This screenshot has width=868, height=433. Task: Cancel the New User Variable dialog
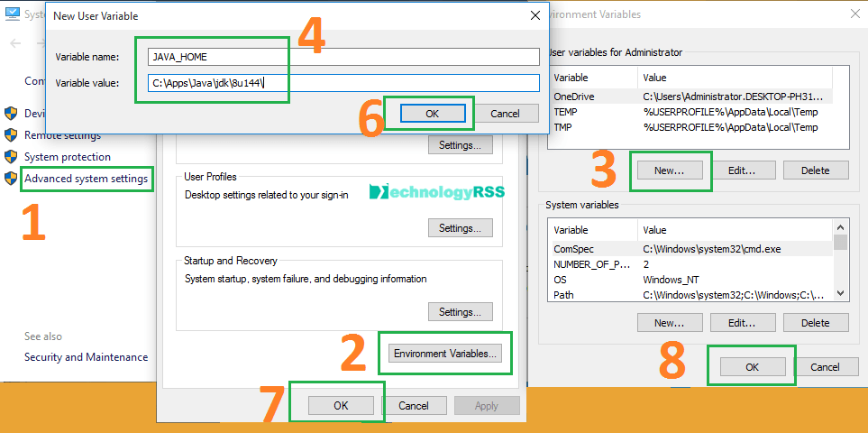point(505,114)
